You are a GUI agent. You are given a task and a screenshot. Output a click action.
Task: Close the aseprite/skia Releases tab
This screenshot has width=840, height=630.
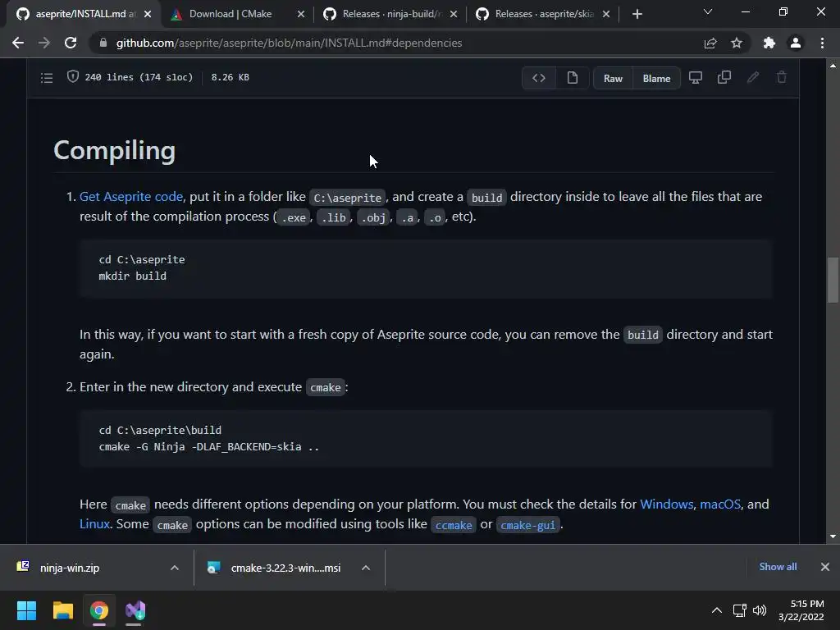click(x=606, y=15)
